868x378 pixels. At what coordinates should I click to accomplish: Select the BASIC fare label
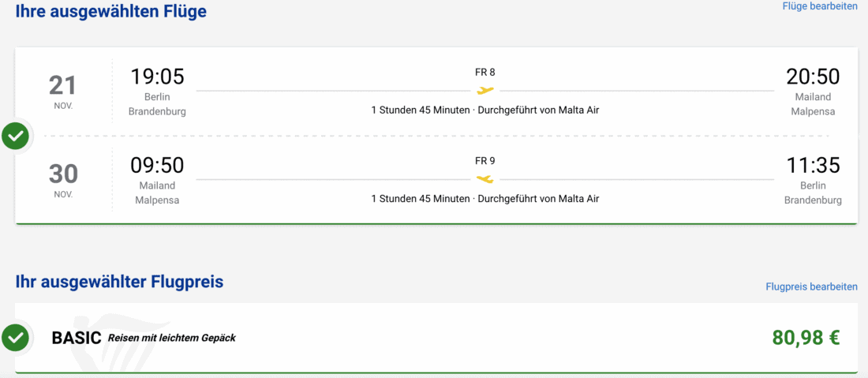(77, 338)
